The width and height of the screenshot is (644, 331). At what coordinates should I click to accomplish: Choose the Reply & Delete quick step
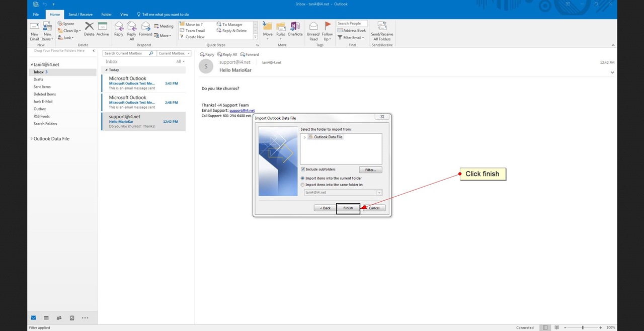pos(232,31)
